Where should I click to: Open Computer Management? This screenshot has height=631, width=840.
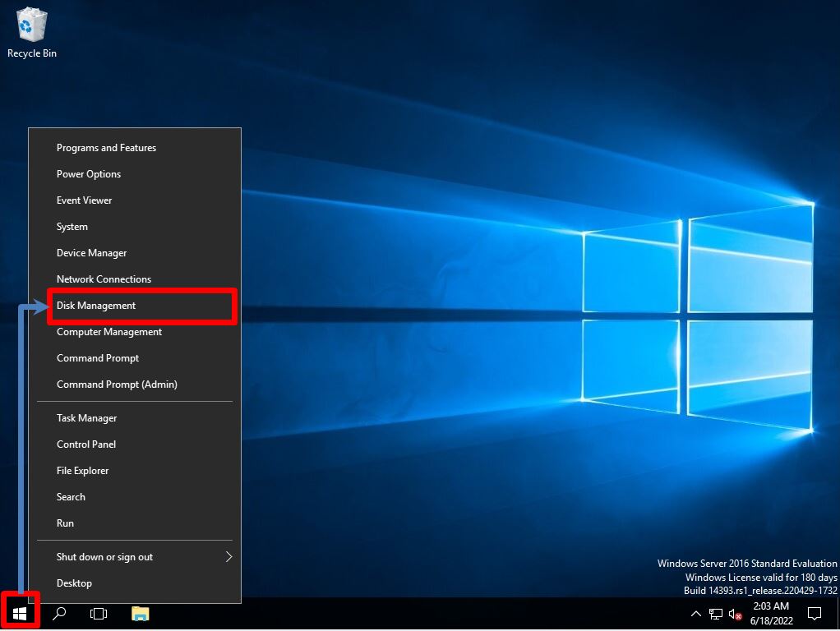point(109,331)
